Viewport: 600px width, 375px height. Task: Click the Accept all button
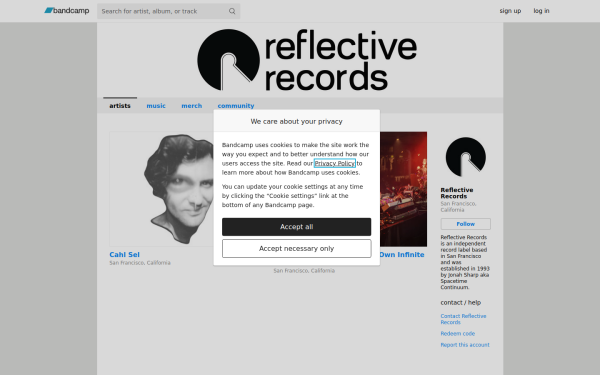[x=297, y=227]
